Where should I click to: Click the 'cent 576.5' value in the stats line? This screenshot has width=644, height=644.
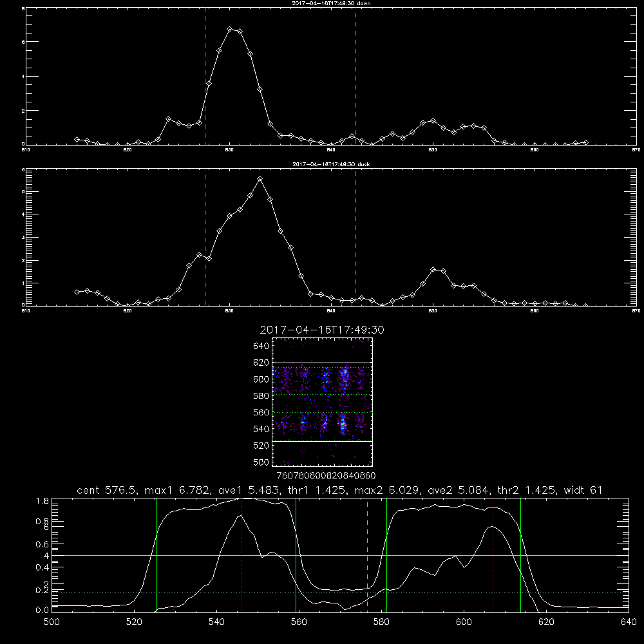pyautogui.click(x=107, y=490)
